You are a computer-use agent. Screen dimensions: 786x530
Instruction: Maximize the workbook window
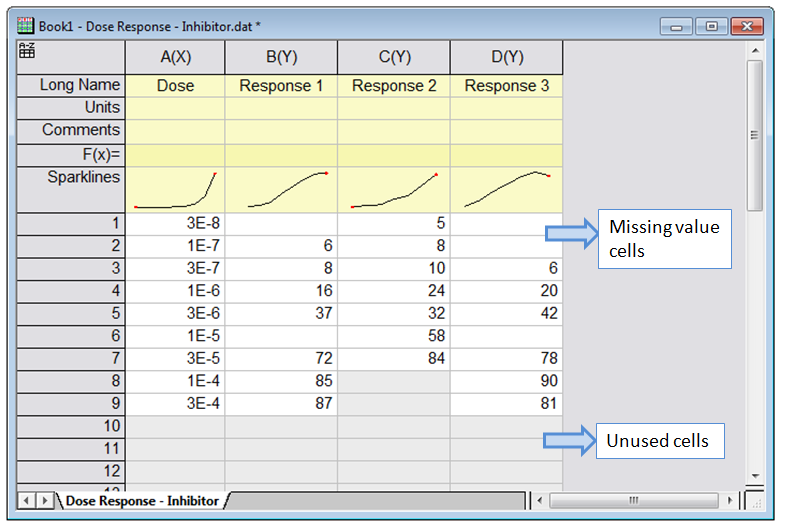711,26
